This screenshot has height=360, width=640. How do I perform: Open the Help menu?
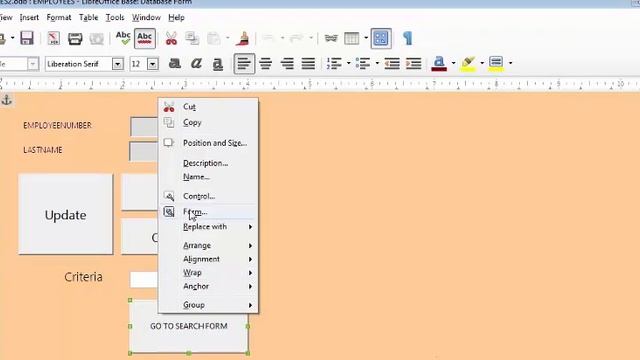(x=176, y=18)
